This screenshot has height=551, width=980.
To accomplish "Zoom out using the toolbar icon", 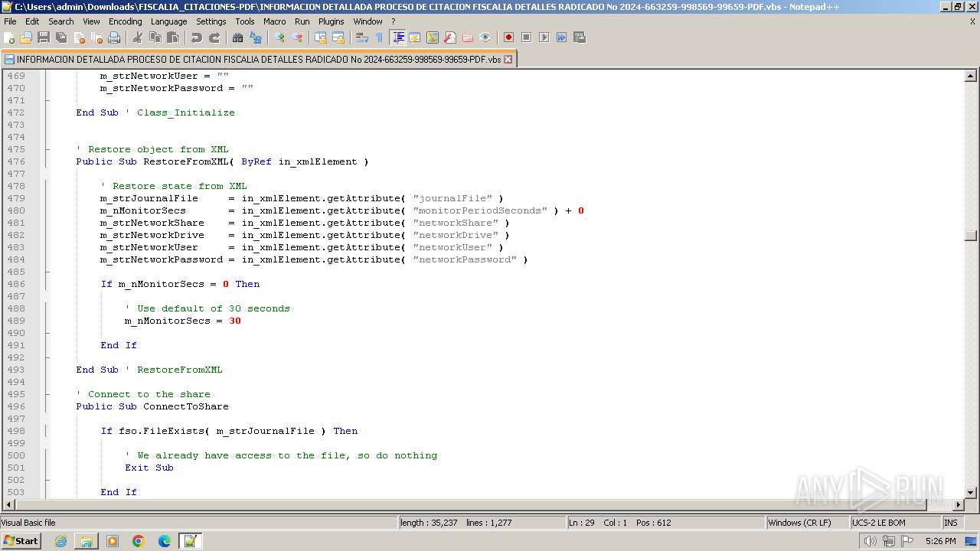I will point(297,37).
